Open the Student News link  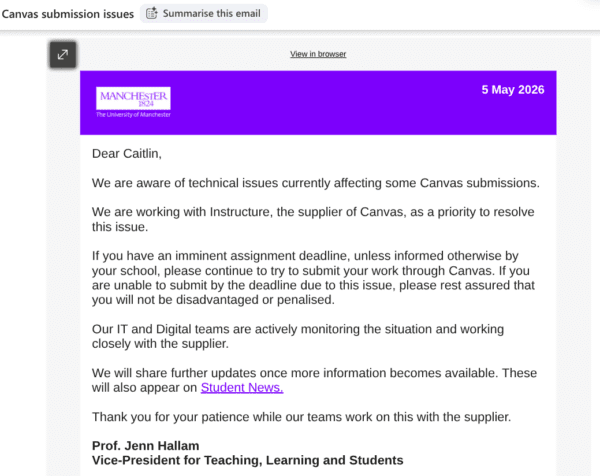click(242, 388)
